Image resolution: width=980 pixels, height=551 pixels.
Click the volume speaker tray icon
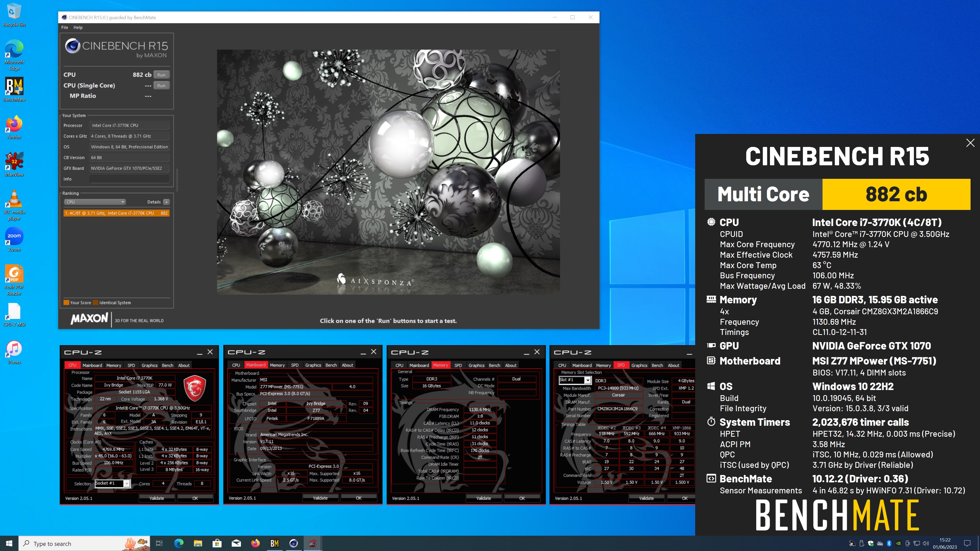[926, 543]
